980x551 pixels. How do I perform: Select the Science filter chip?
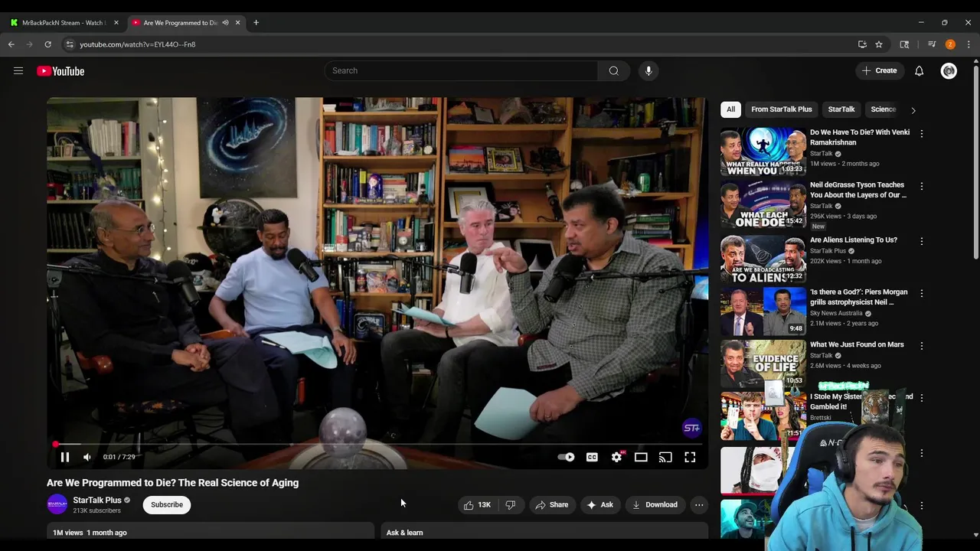tap(883, 109)
